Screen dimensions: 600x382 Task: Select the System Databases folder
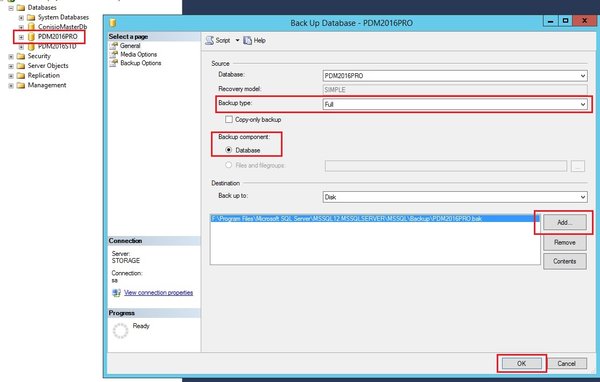pyautogui.click(x=63, y=17)
